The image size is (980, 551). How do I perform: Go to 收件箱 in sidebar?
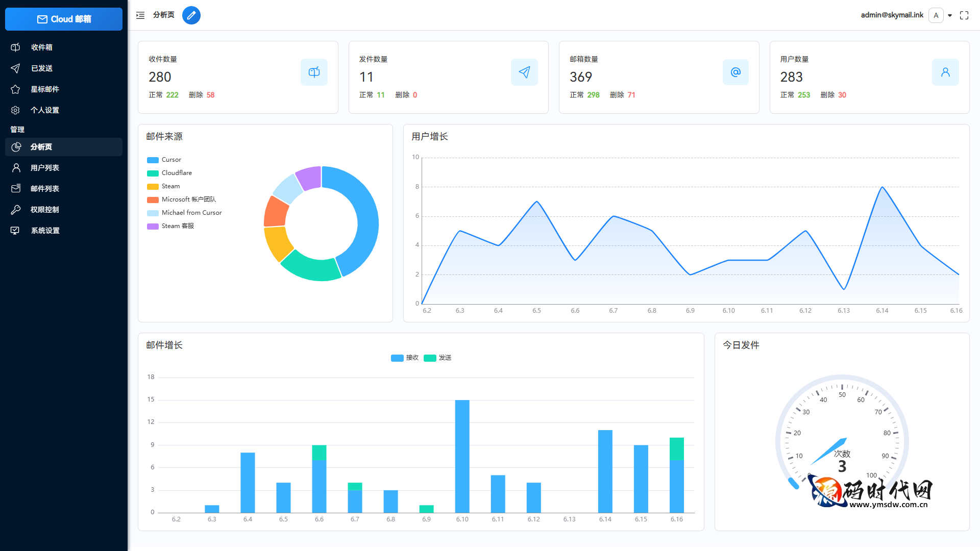pos(42,47)
